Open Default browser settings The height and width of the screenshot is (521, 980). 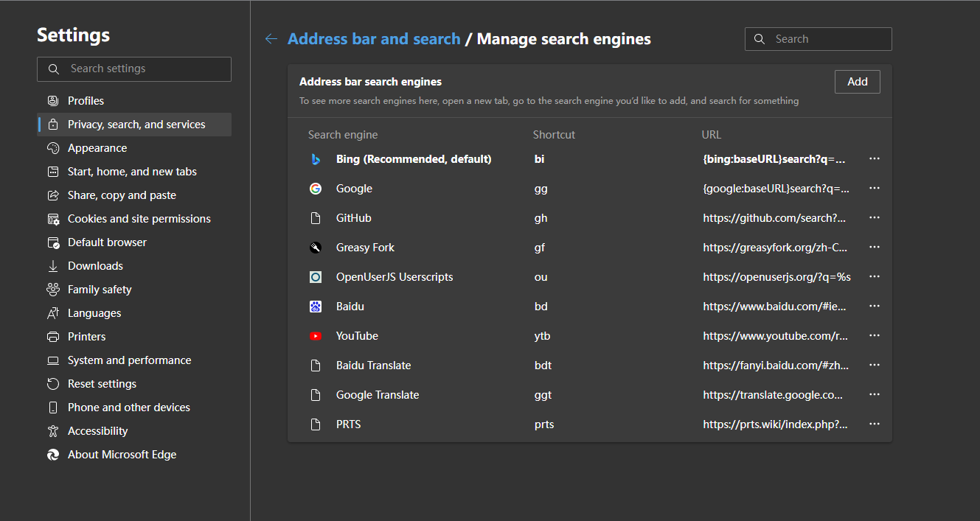134,242
